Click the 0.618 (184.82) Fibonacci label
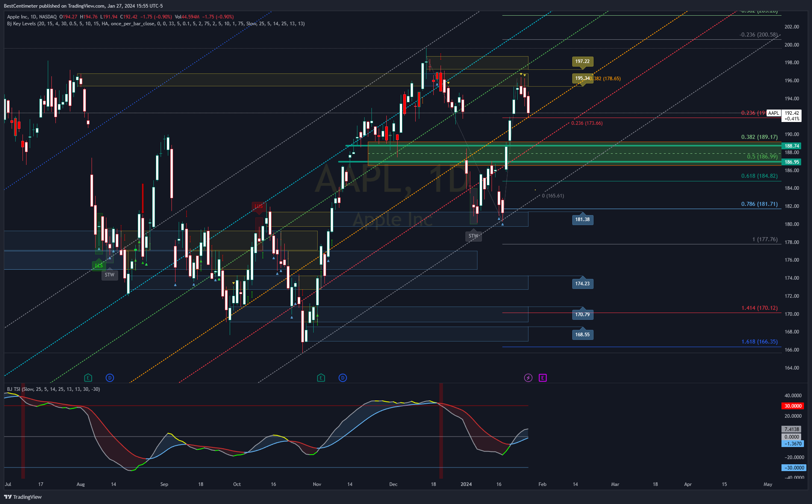 click(759, 176)
